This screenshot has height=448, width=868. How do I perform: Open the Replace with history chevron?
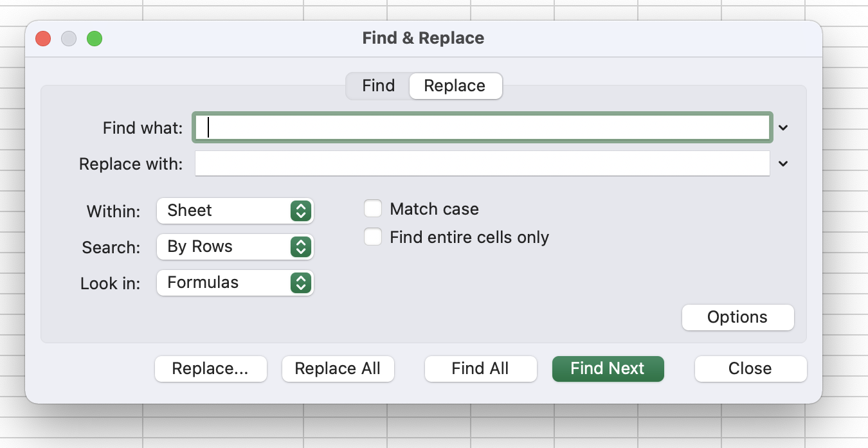point(782,164)
